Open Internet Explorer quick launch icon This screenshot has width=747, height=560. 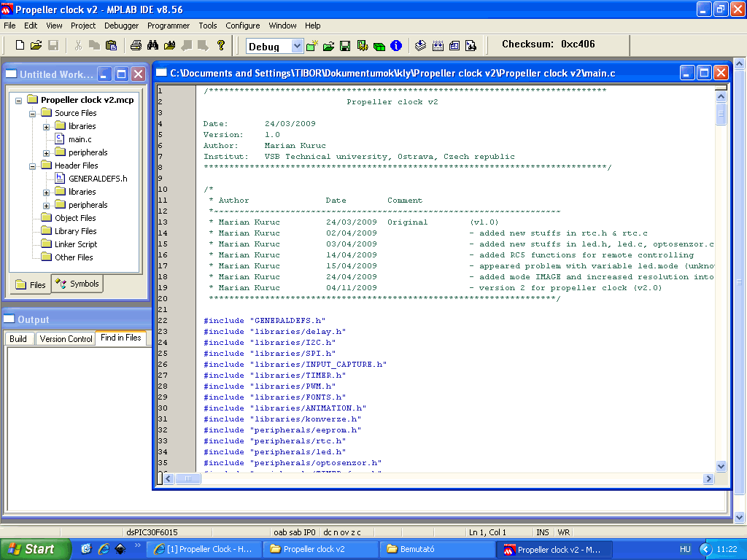pos(104,549)
